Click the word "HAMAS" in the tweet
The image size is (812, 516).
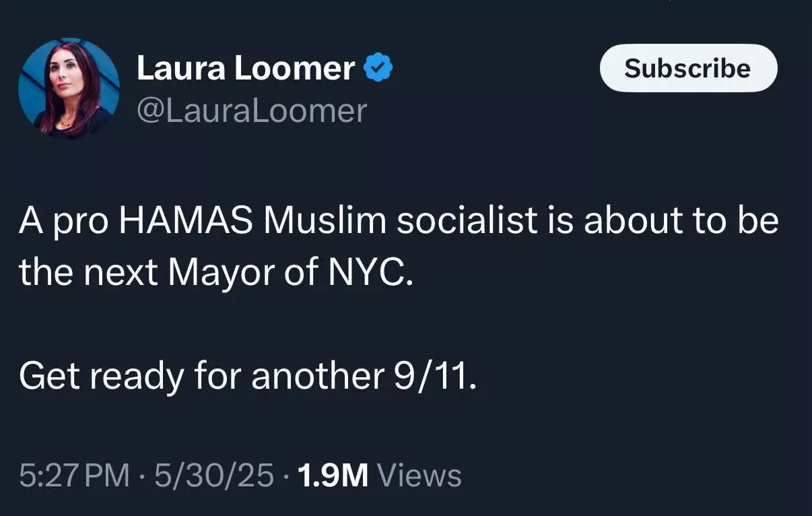tap(189, 222)
